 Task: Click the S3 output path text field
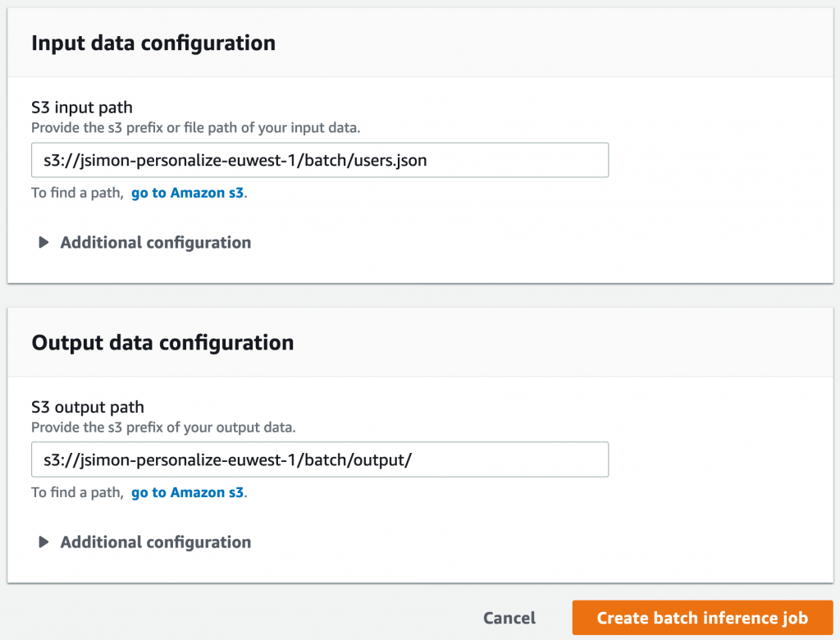pos(320,460)
